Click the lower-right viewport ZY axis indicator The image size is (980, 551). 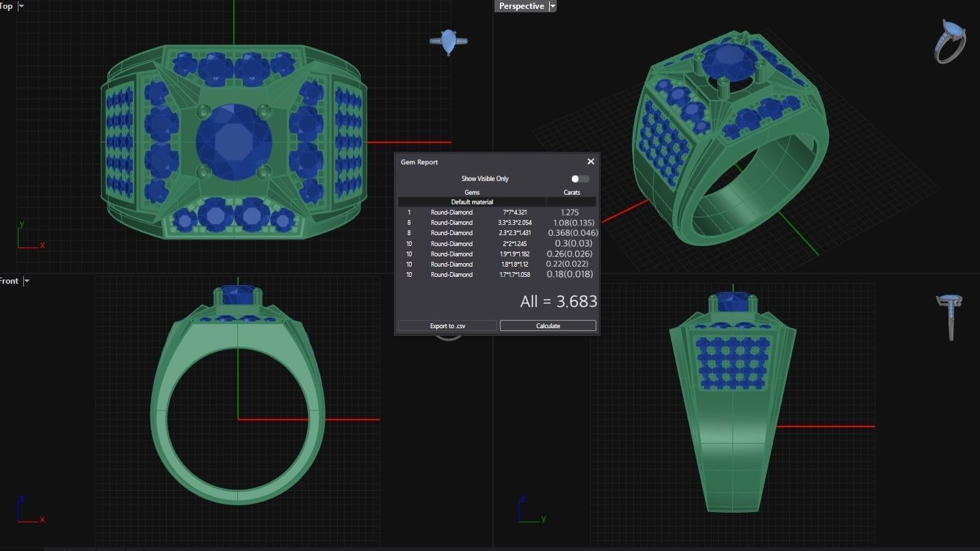pos(531,510)
